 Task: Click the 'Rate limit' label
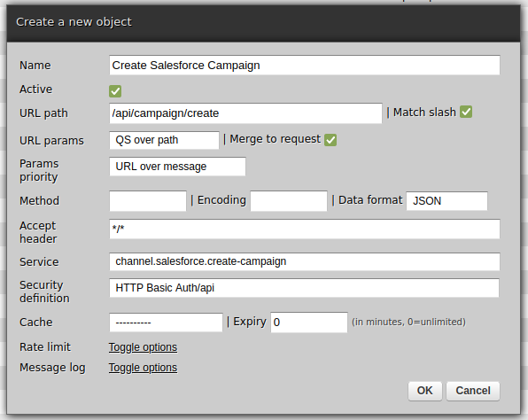pos(45,347)
